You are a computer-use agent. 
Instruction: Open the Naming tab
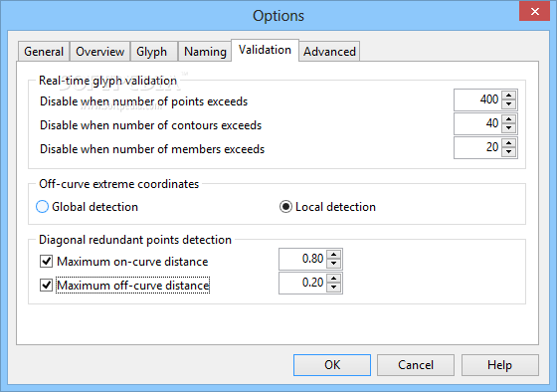tap(205, 52)
